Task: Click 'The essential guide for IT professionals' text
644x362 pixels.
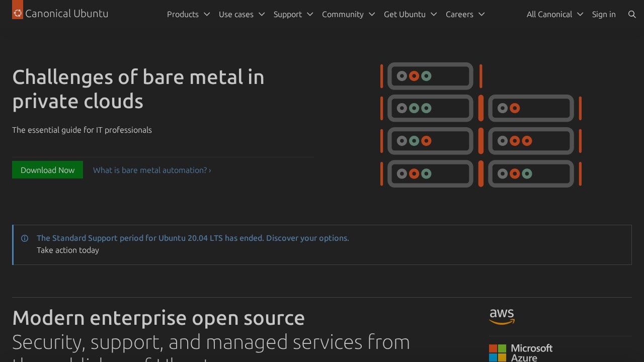Action: 82,130
